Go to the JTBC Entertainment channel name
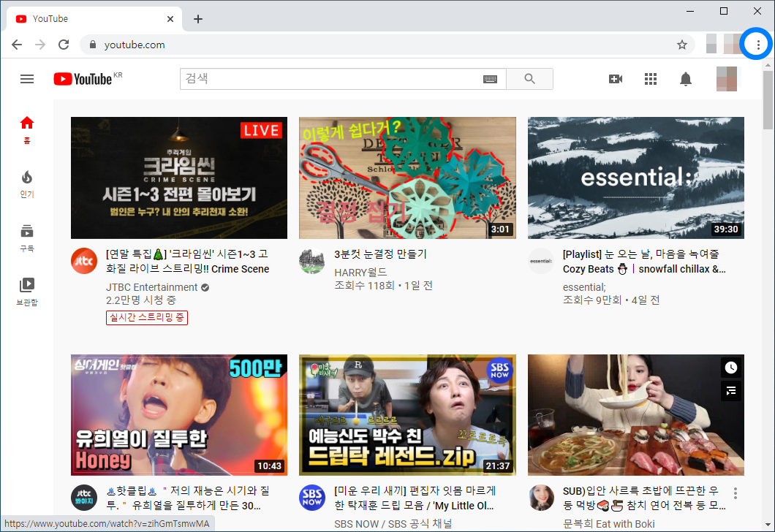 click(x=151, y=287)
